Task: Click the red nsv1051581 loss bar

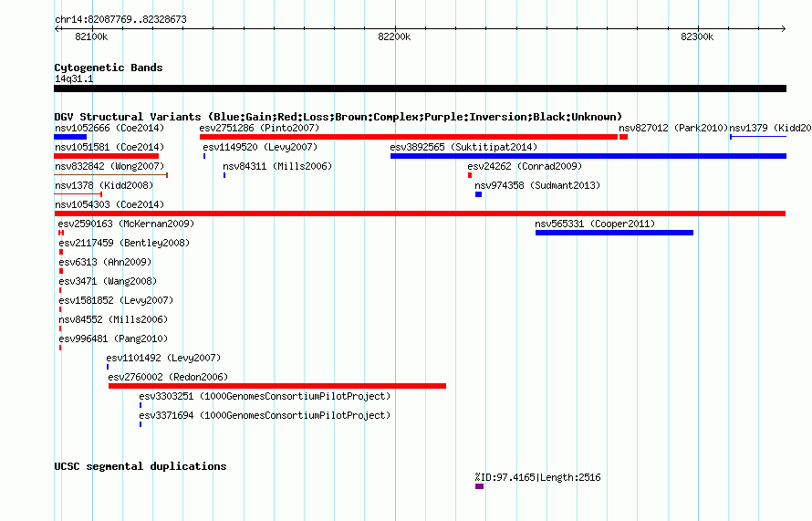Action: click(x=106, y=156)
